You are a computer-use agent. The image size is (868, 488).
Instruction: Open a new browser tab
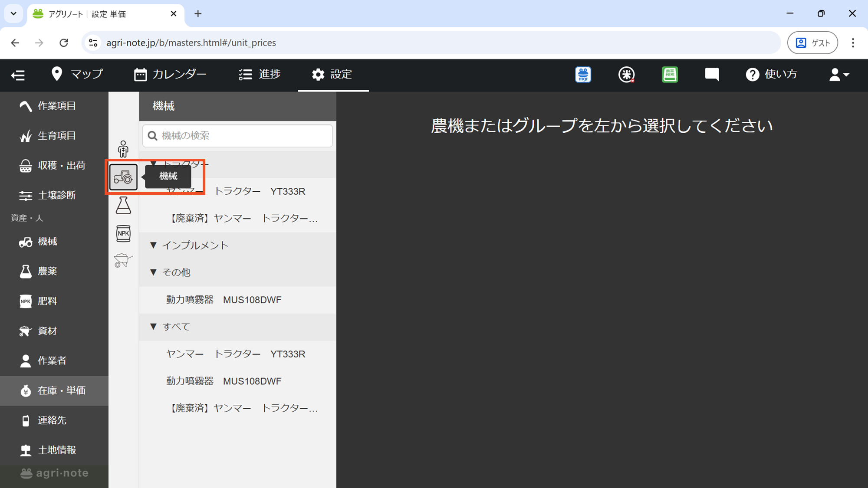point(198,14)
